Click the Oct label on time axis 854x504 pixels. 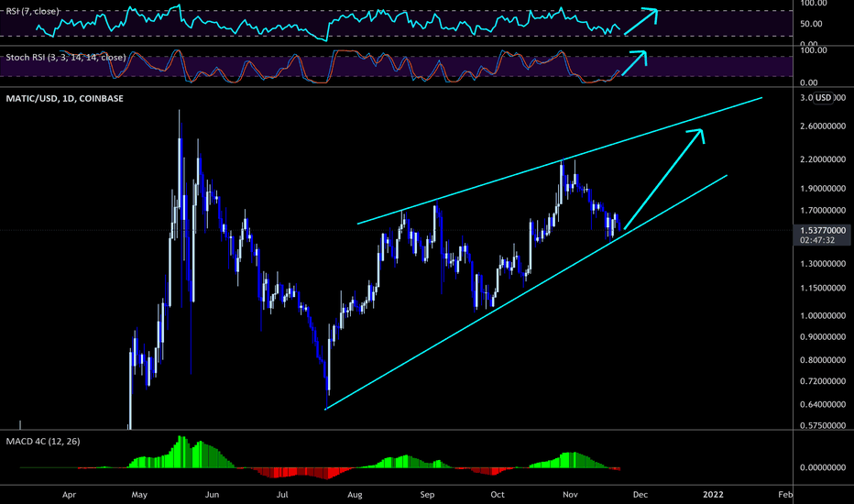point(498,495)
